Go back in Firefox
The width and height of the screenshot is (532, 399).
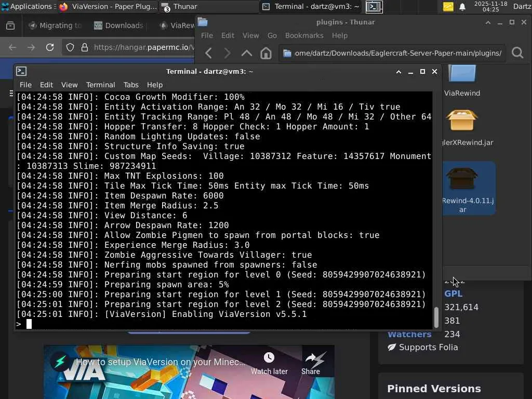point(12,47)
